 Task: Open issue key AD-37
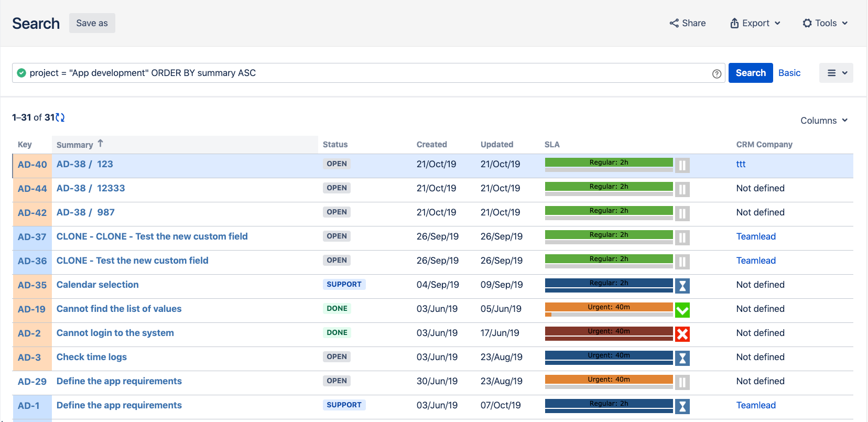[x=32, y=237]
